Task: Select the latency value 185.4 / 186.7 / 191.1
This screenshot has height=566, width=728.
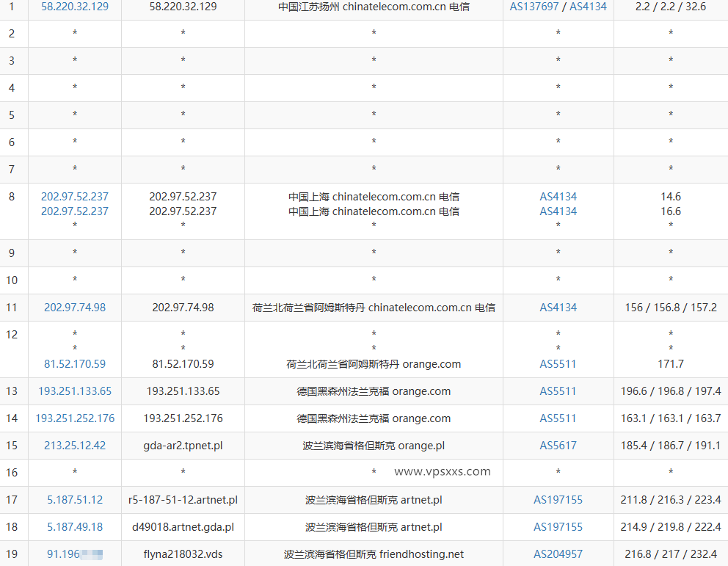Action: pyautogui.click(x=671, y=446)
